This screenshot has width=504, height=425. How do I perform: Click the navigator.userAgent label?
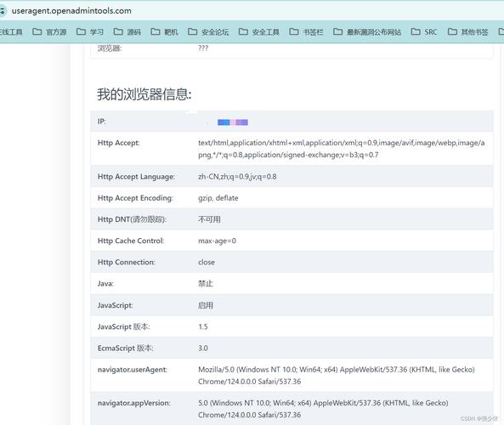coord(133,370)
